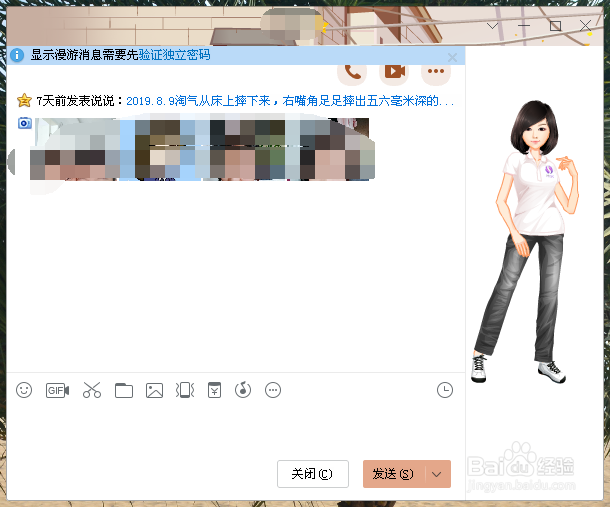The height and width of the screenshot is (507, 610).
Task: Click the QQ show avatar figure
Action: pyautogui.click(x=527, y=241)
